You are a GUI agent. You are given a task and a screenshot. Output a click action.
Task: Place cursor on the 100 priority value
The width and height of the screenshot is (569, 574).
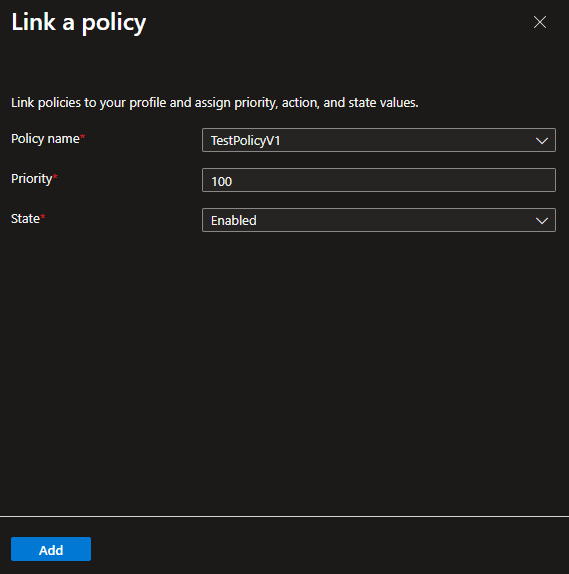click(222, 181)
